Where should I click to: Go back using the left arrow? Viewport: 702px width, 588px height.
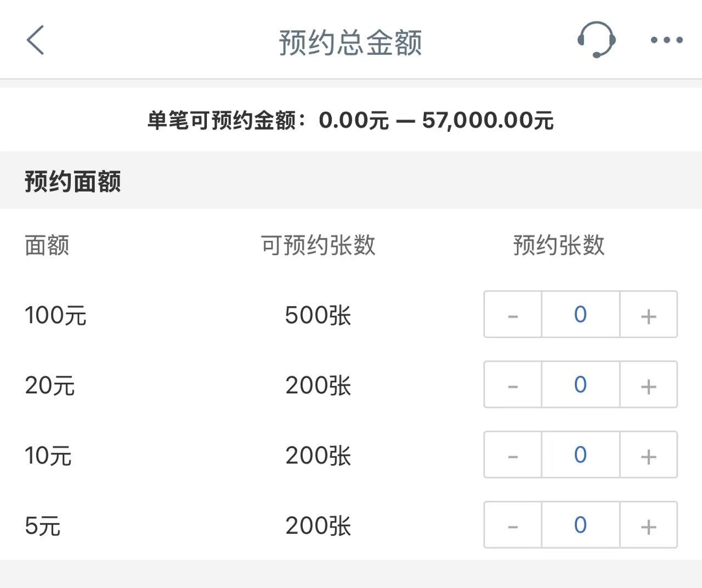[36, 40]
